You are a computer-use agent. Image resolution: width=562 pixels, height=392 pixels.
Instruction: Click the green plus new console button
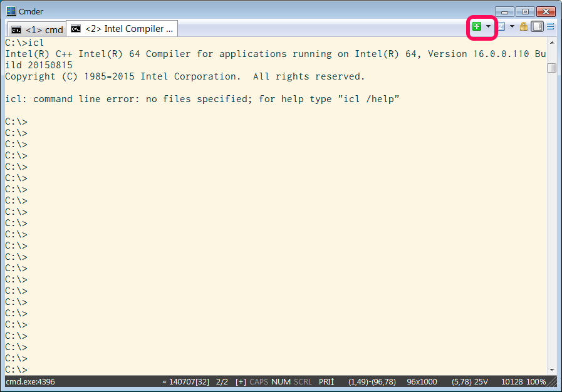coord(477,26)
